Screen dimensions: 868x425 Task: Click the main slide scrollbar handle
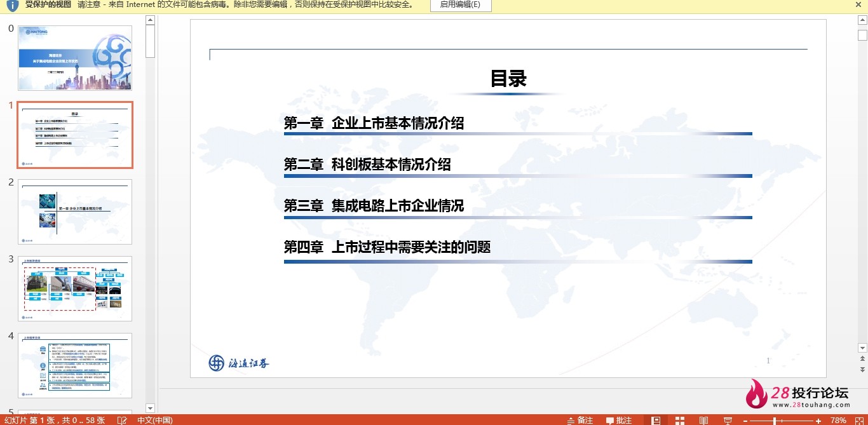click(x=862, y=35)
